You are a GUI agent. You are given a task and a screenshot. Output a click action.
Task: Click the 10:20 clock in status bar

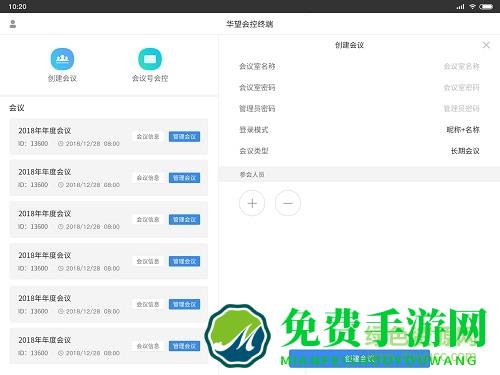17,6
